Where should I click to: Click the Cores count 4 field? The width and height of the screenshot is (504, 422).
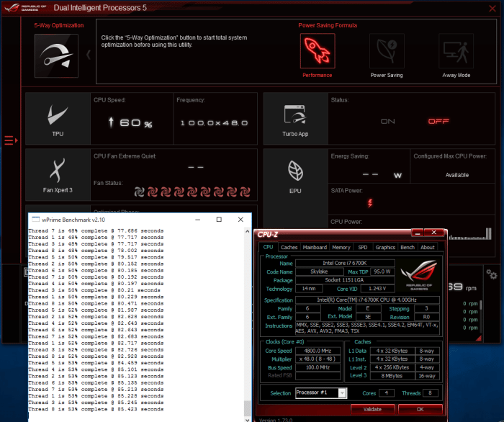point(387,392)
